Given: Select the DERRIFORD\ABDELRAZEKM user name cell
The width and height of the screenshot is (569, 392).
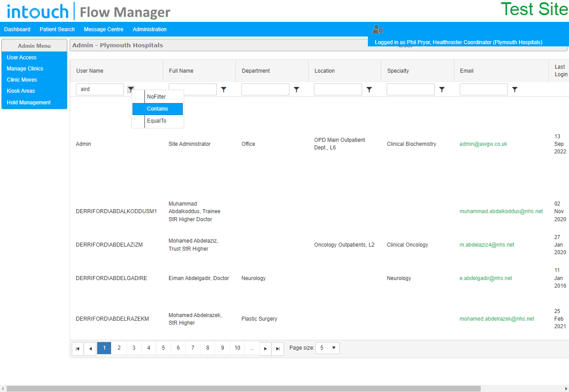Looking at the screenshot, I should tap(112, 319).
